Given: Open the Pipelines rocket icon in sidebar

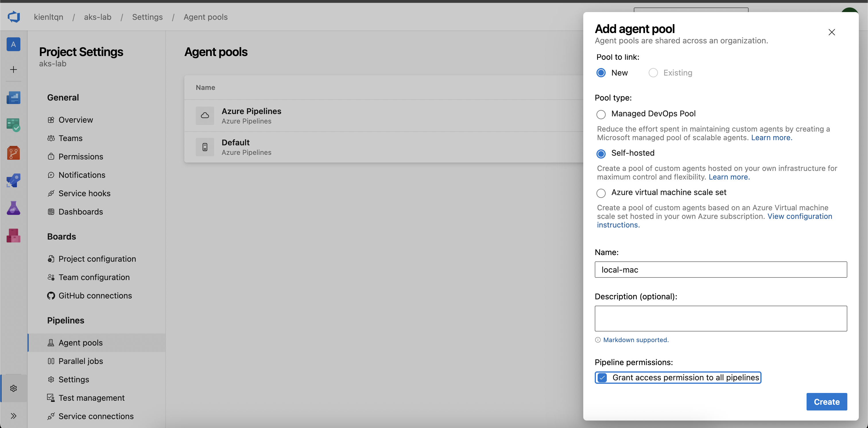Looking at the screenshot, I should [13, 180].
